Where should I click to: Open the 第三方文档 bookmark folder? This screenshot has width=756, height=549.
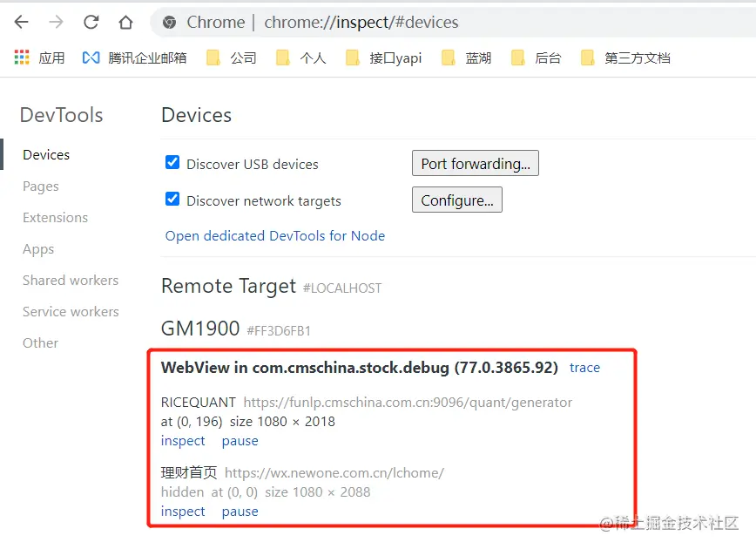point(626,58)
